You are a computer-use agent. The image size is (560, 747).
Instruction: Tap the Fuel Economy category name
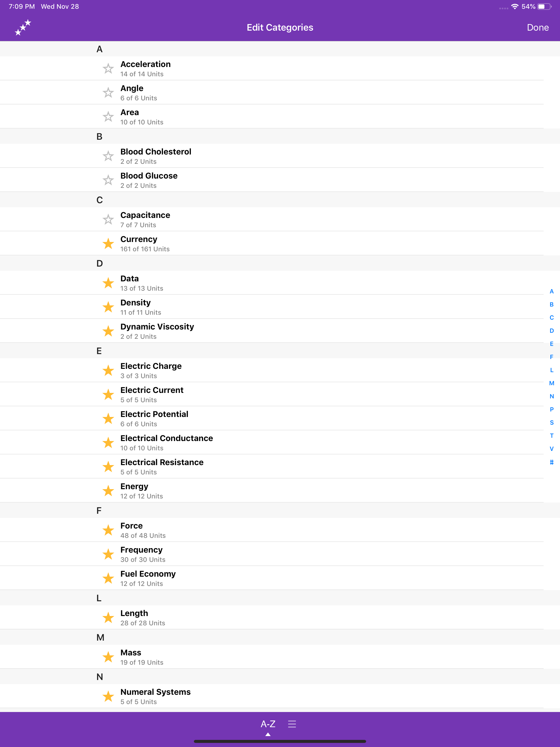148,574
